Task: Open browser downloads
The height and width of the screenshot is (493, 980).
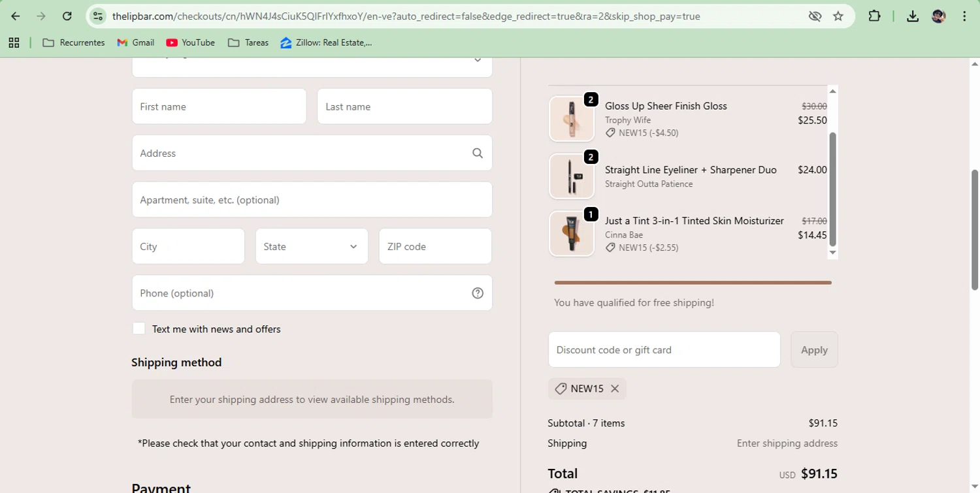Action: click(x=913, y=16)
